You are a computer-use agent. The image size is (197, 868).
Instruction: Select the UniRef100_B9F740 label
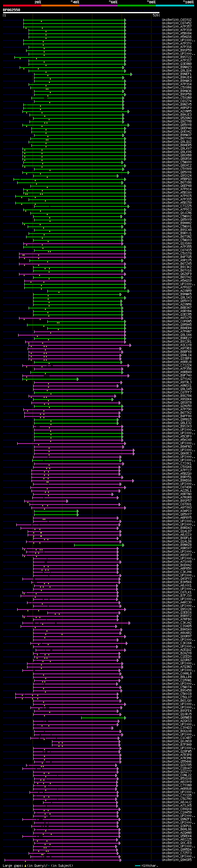[177, 375]
